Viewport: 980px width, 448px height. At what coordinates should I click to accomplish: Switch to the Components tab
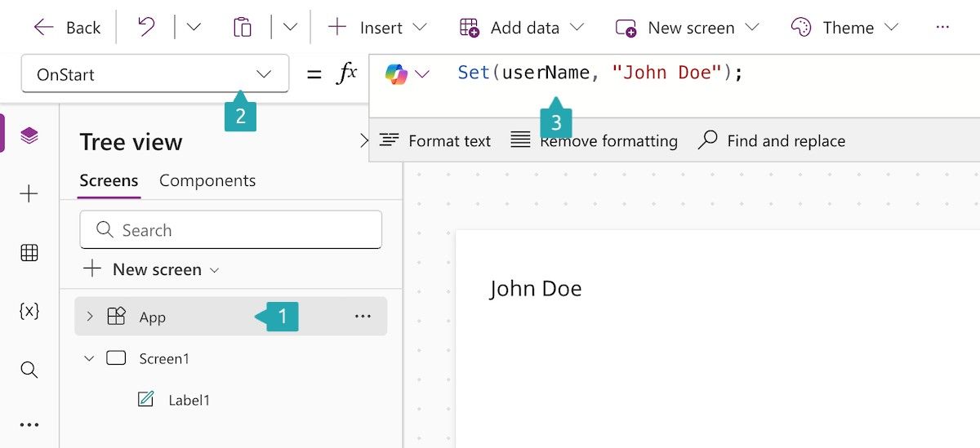tap(207, 181)
